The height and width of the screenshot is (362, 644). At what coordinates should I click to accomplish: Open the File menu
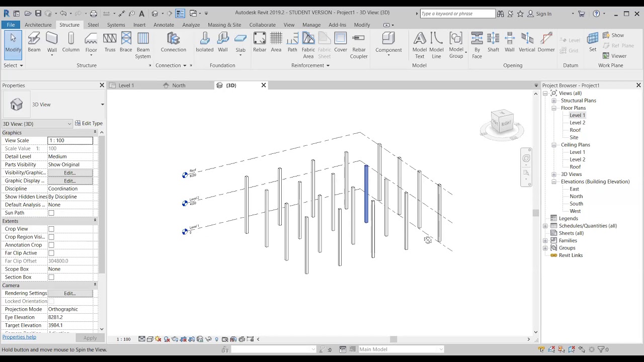click(11, 25)
